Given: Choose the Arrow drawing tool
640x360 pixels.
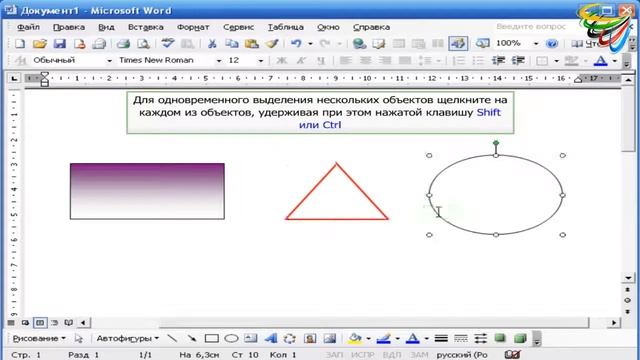Looking at the screenshot, I should coord(191,338).
